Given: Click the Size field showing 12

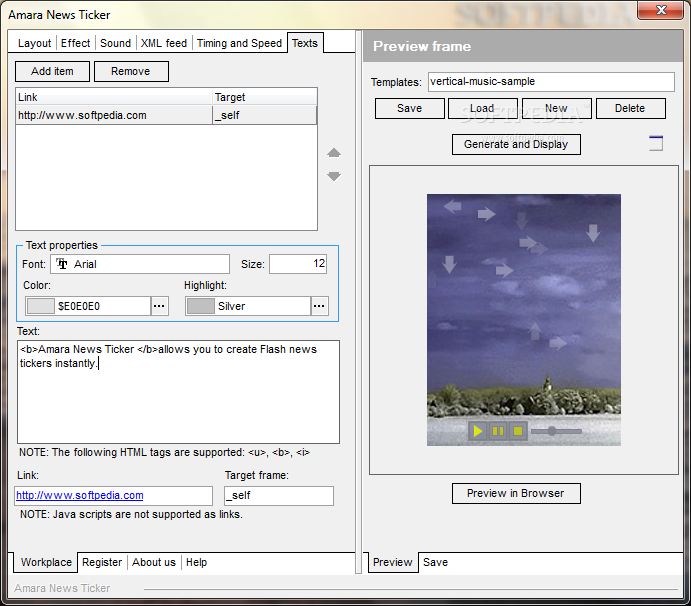Looking at the screenshot, I should point(298,264).
